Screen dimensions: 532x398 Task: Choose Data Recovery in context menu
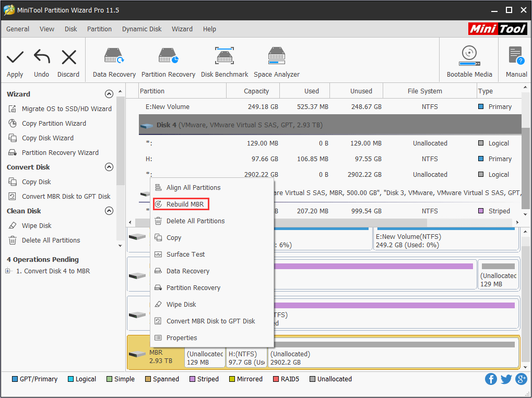point(212,271)
